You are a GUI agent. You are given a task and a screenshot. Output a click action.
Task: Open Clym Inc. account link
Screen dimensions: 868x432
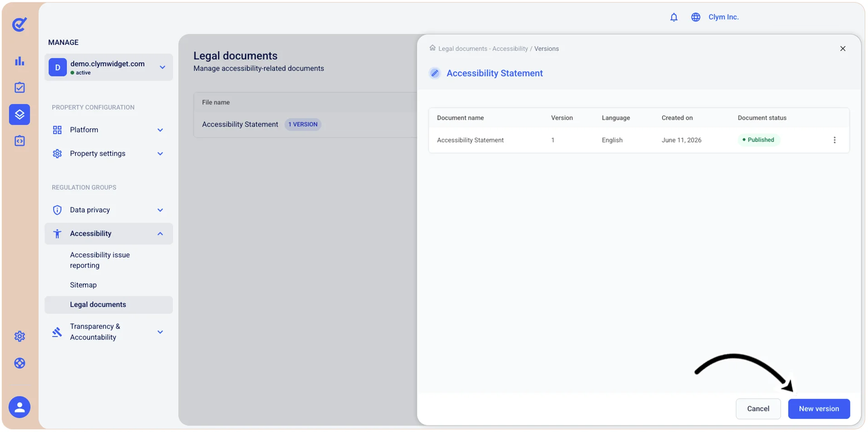click(x=724, y=17)
